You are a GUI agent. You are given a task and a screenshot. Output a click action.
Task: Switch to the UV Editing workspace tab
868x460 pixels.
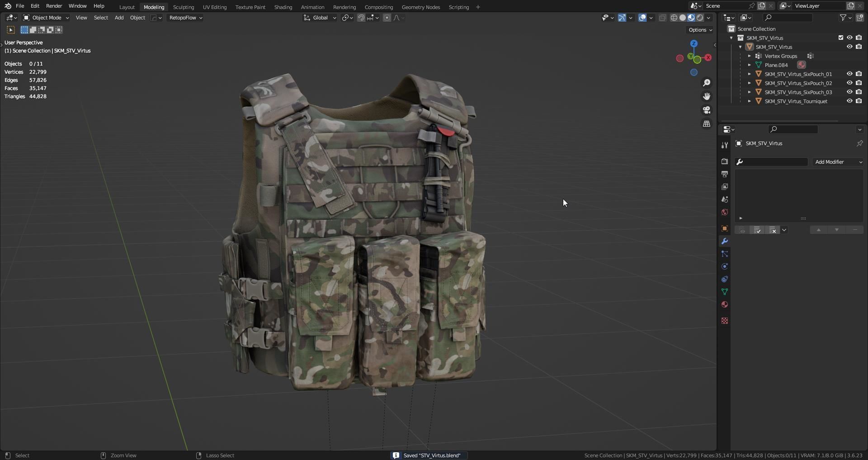[215, 7]
